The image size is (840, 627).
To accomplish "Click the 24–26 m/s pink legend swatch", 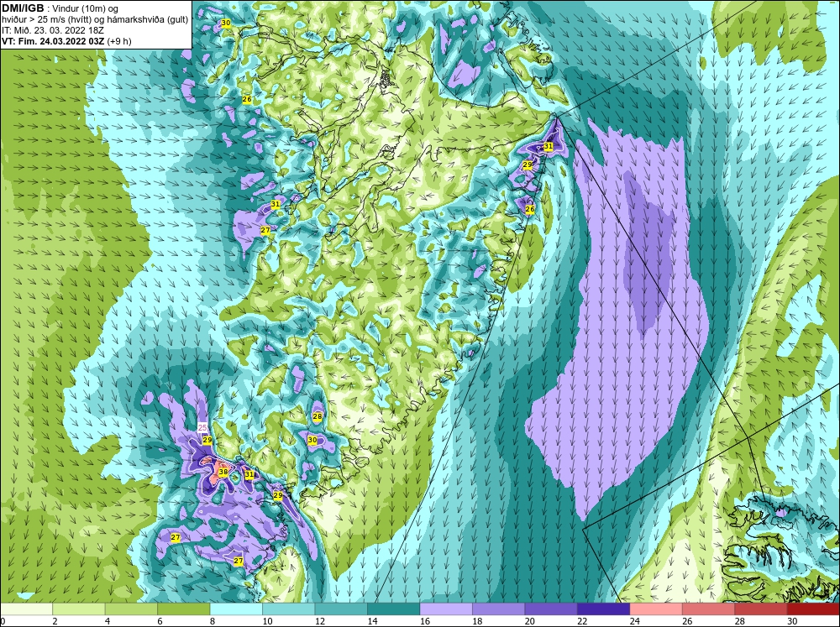I will 656,609.
